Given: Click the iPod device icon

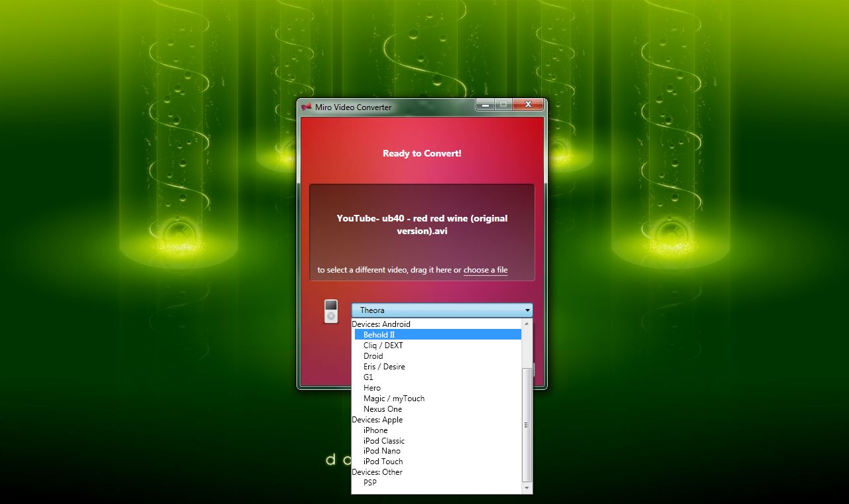Looking at the screenshot, I should click(x=331, y=311).
